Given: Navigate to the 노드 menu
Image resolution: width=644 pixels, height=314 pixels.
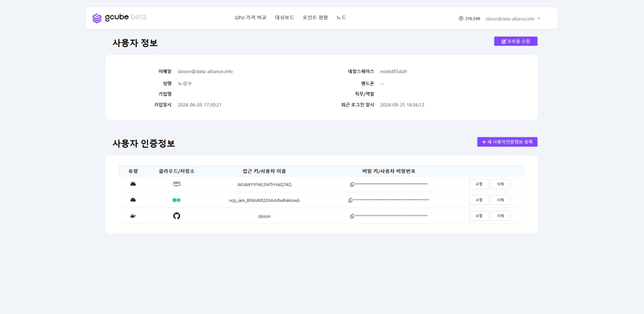Looking at the screenshot, I should (x=341, y=18).
